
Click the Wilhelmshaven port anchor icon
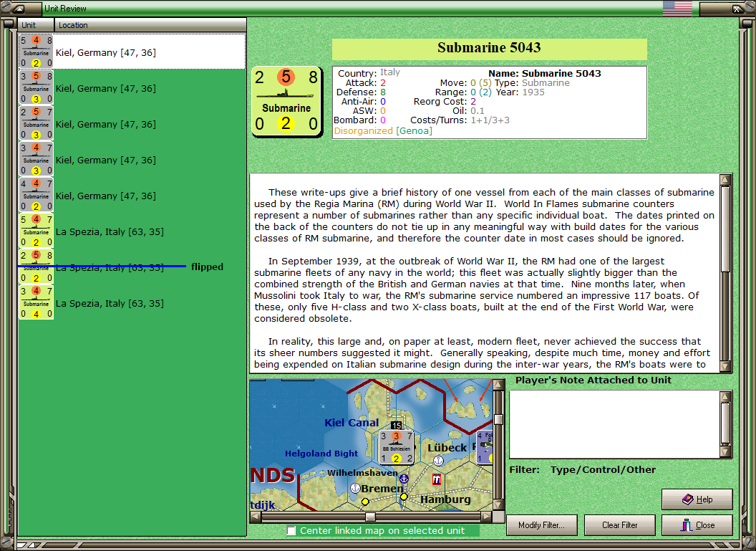tap(404, 479)
